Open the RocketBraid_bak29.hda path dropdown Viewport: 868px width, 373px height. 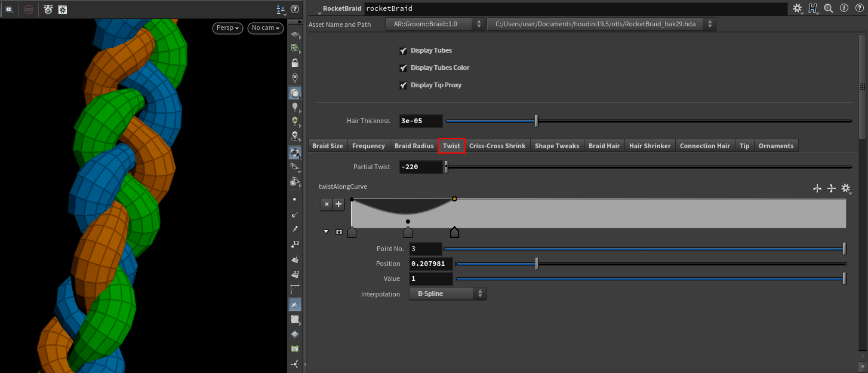click(x=601, y=24)
